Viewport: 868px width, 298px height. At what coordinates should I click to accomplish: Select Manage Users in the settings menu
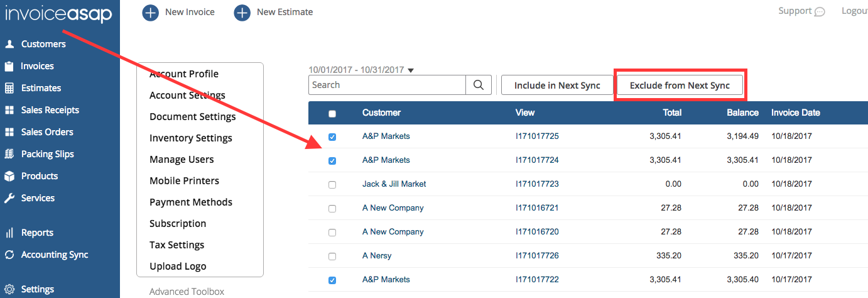coord(182,159)
